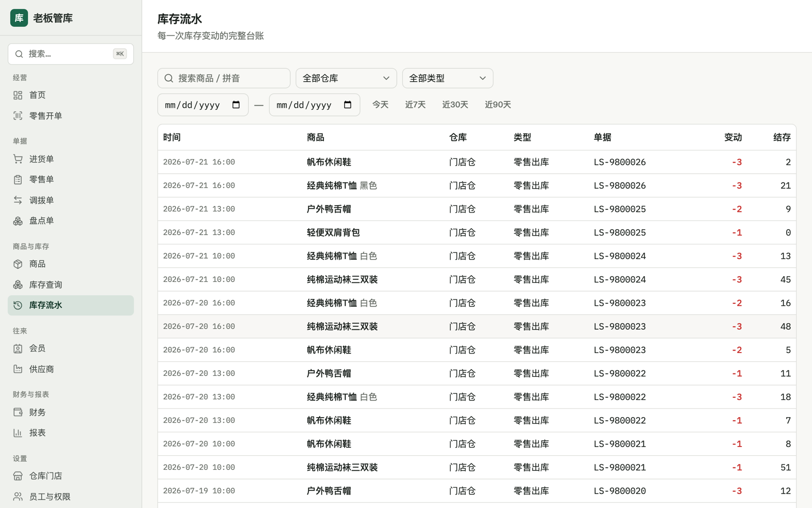
Task: Click the 类型 column header
Action: pos(522,138)
